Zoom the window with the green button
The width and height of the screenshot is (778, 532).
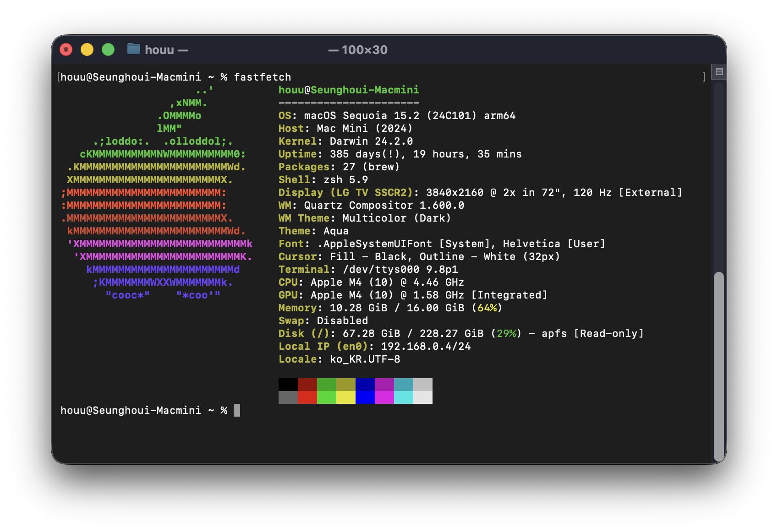tap(108, 49)
